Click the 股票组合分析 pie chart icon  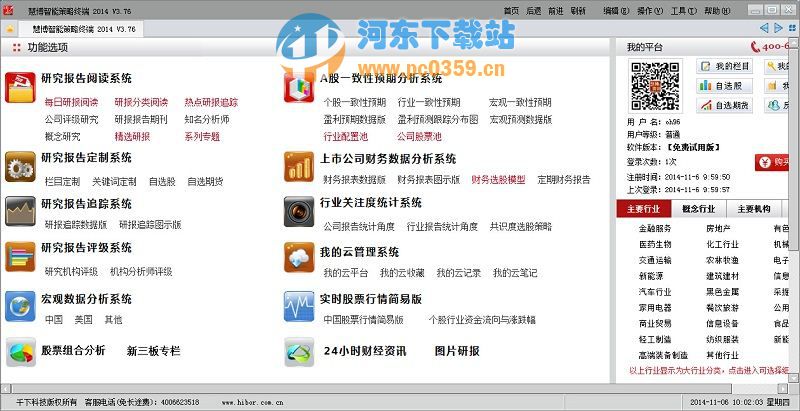(20, 351)
